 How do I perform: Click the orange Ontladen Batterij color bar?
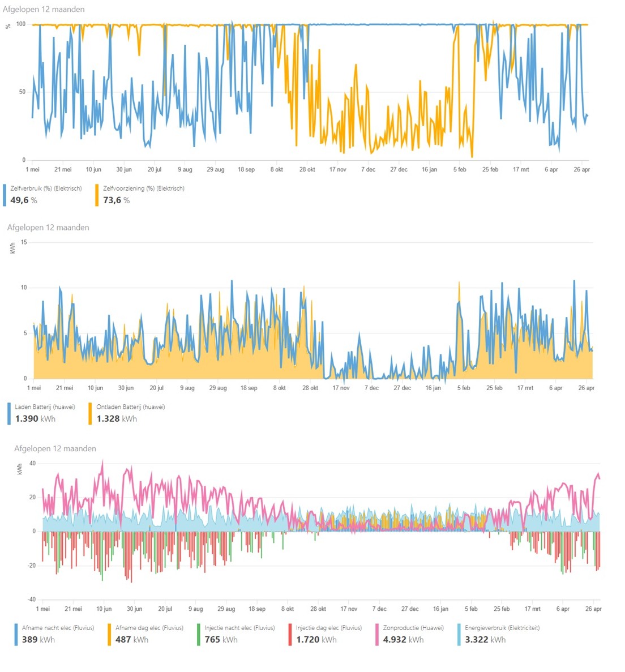point(90,413)
